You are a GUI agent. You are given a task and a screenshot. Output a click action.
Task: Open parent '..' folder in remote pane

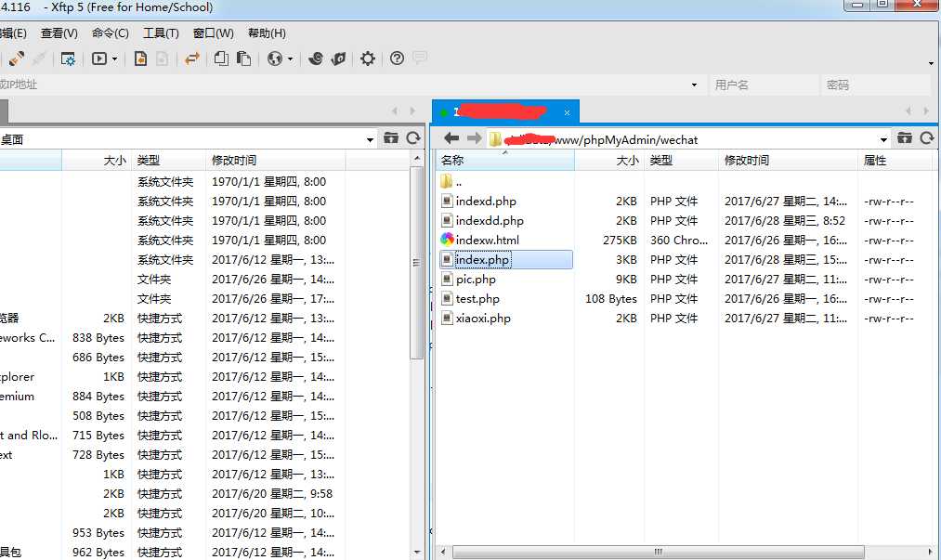[x=451, y=181]
